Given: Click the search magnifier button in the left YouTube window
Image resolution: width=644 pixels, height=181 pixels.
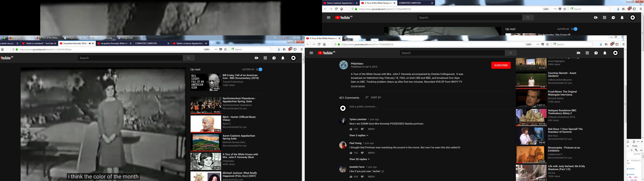Looking at the screenshot, I should pos(189,58).
